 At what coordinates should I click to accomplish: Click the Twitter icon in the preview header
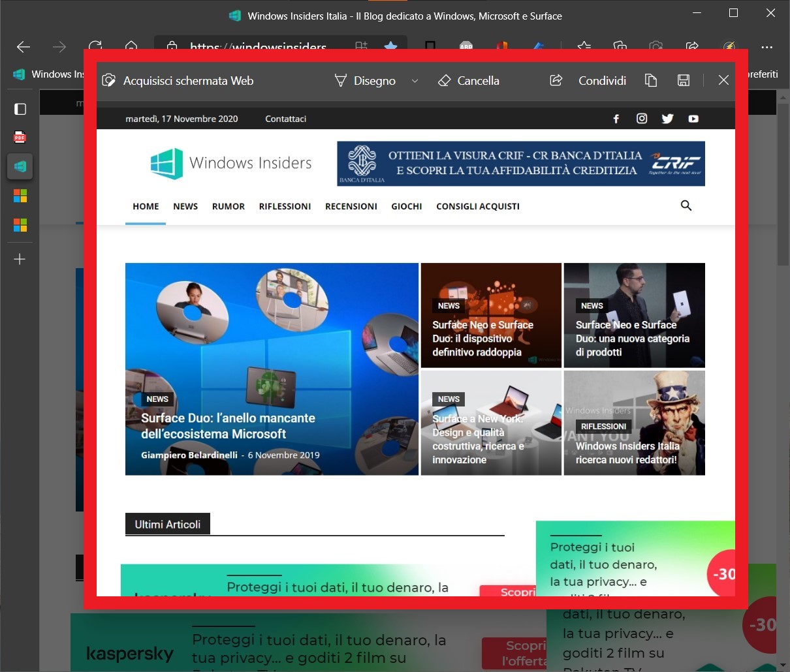pos(667,119)
